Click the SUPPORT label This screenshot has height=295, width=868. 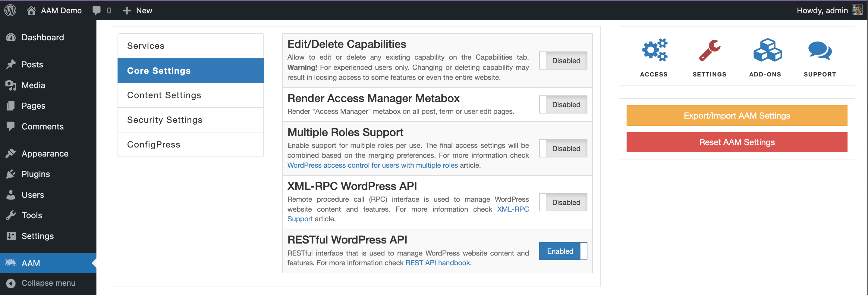coord(820,74)
